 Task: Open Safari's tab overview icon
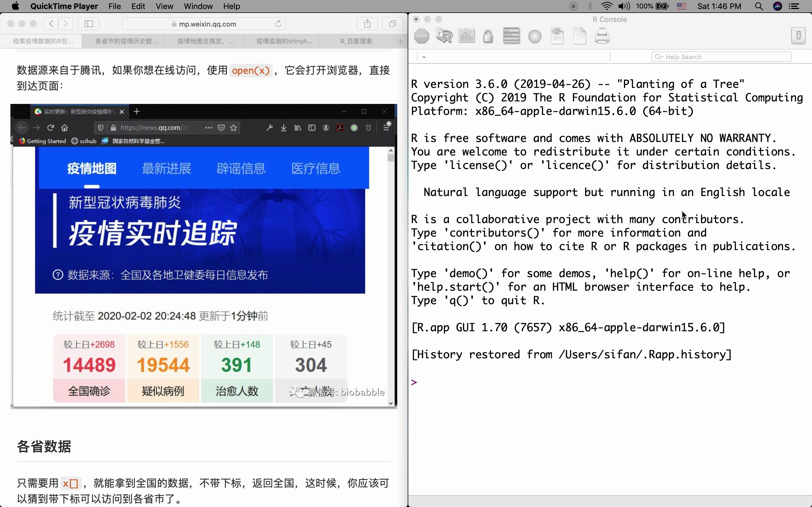(392, 23)
